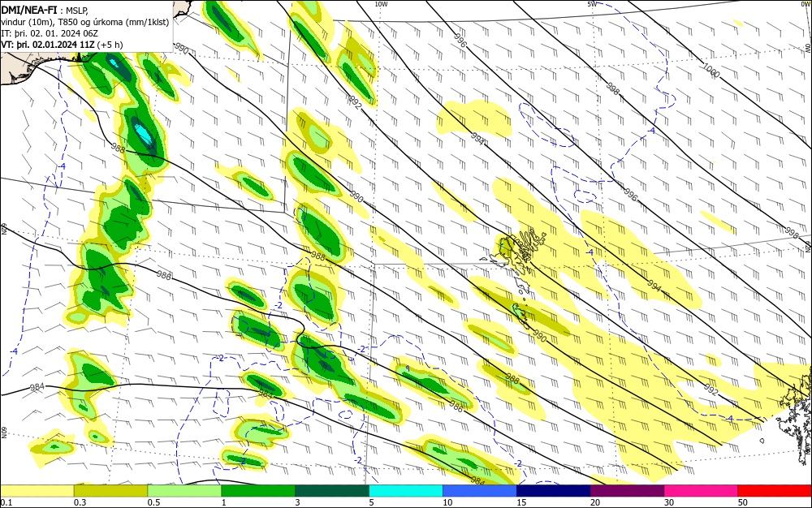Viewport: 812px width, 508px height.
Task: Click the legend value label '0.1'
Action: pos(6,502)
